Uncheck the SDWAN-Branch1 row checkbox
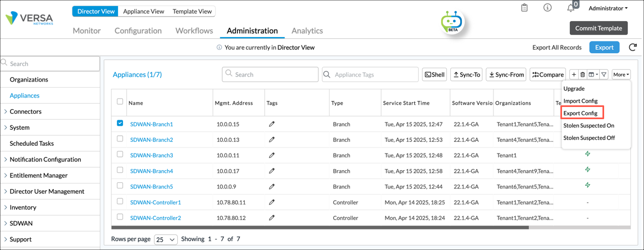The image size is (644, 250). [x=120, y=123]
